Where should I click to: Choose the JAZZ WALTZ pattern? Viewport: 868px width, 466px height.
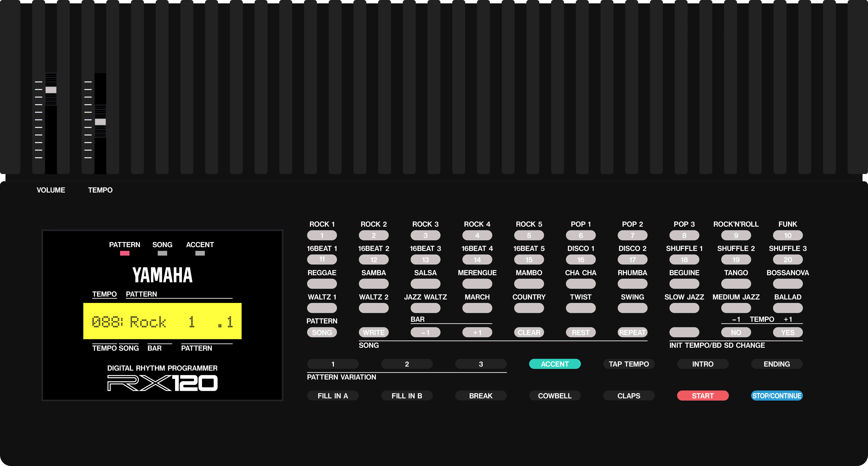pos(425,308)
